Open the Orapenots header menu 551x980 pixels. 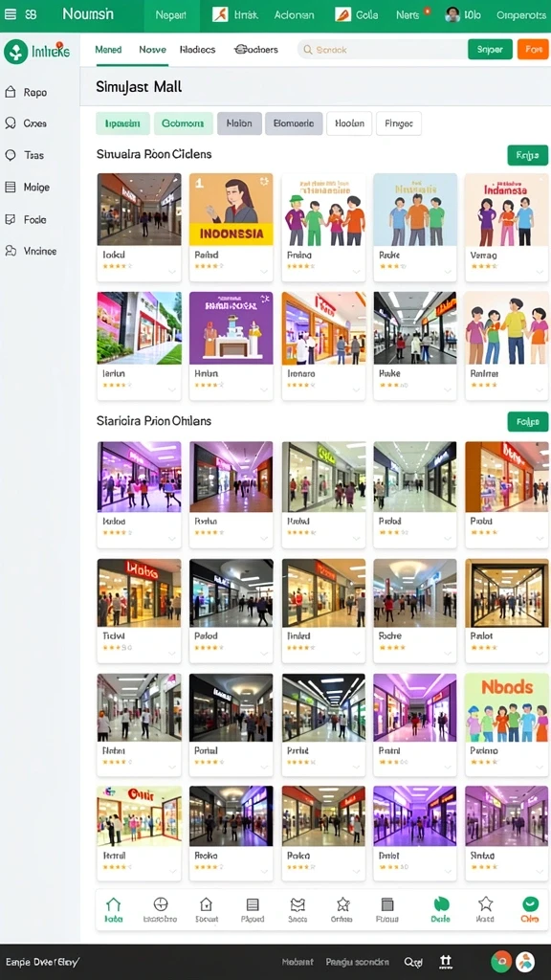521,15
